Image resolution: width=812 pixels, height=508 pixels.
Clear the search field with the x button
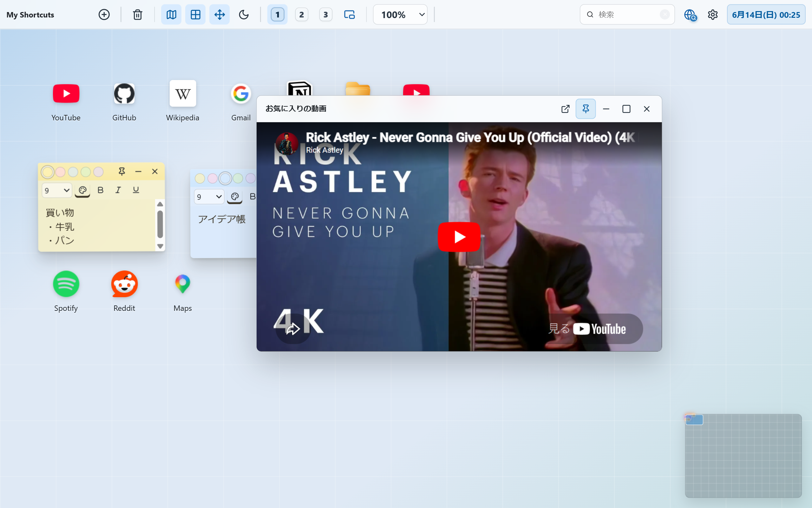[665, 15]
